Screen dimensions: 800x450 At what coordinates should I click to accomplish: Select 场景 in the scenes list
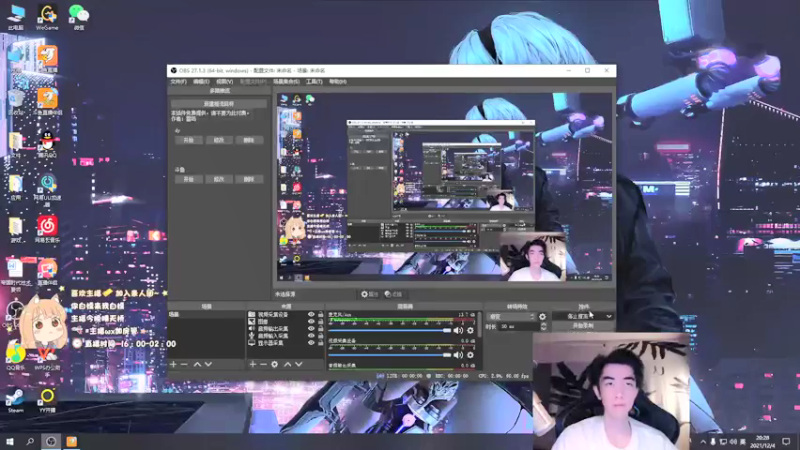[206, 315]
